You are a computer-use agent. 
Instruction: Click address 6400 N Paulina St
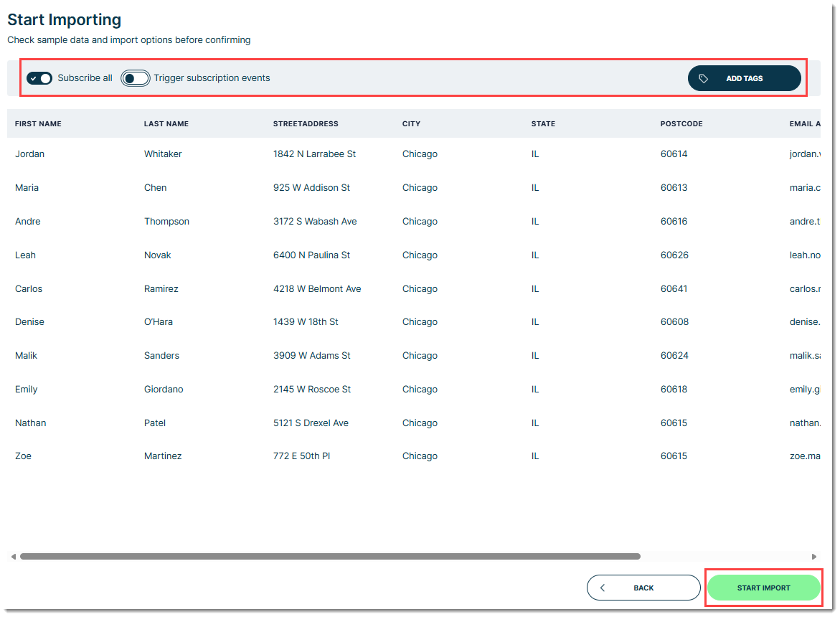[x=311, y=255]
